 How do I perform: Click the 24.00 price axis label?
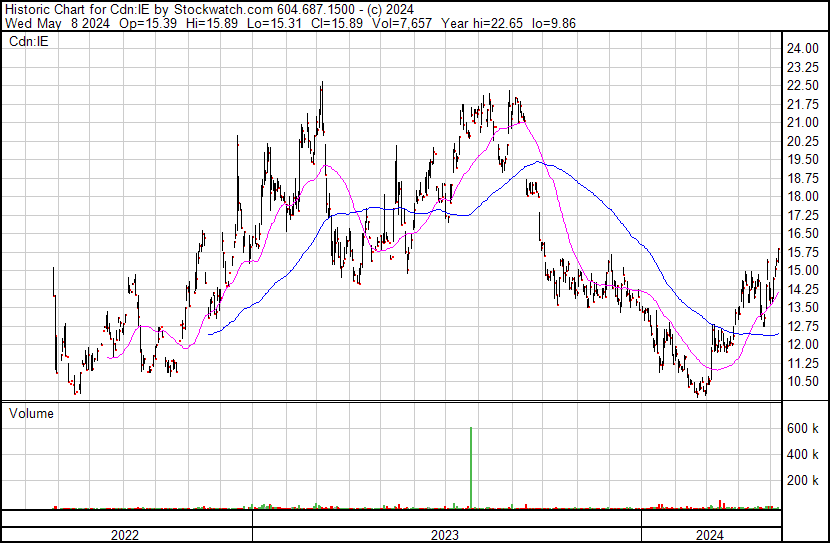tap(804, 49)
